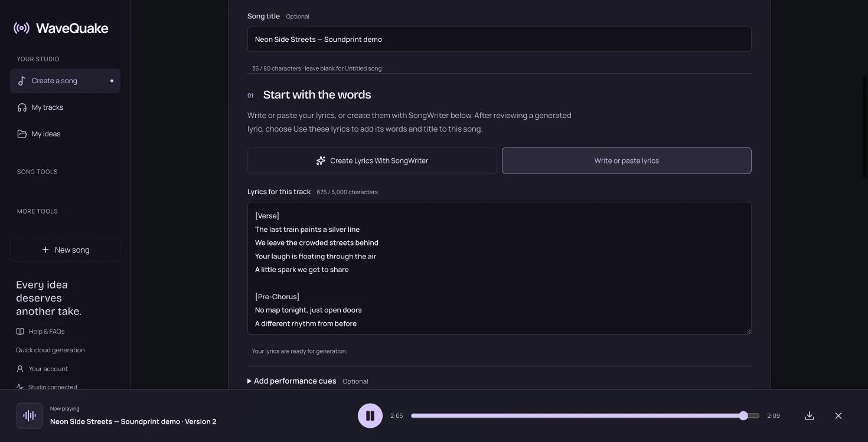Click the 'Start with the words' heading
This screenshot has height=442, width=868.
(x=317, y=94)
